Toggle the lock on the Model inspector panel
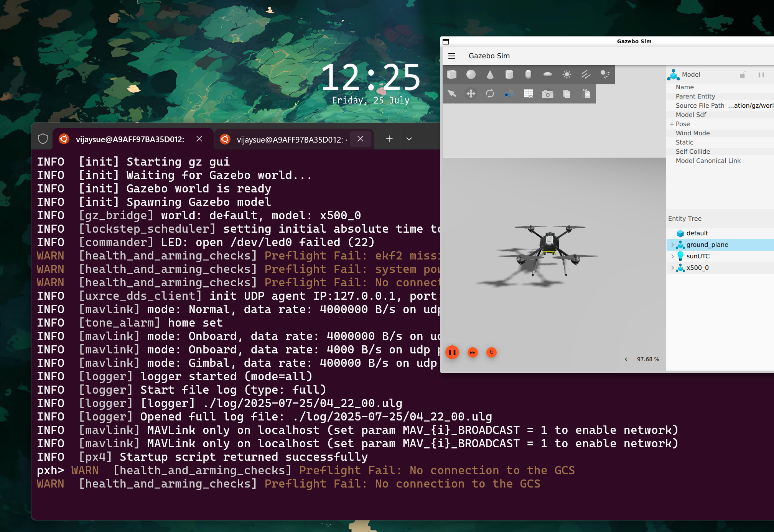Image resolution: width=774 pixels, height=532 pixels. 743,75
